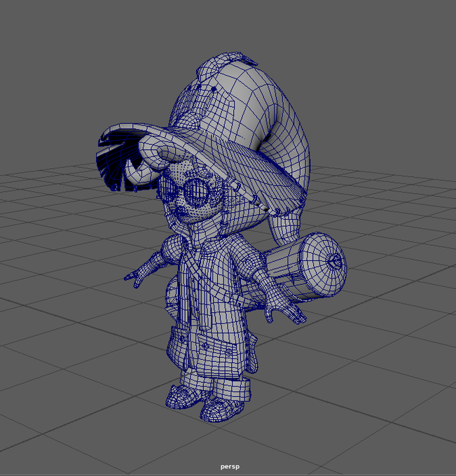Select the cylindrical canister on character's back

point(307,267)
